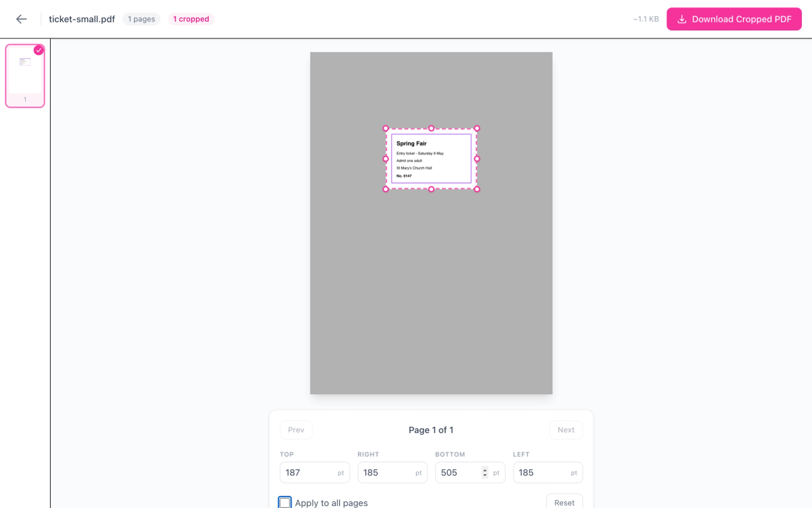The image size is (812, 508).
Task: Click the '1 cropped' badge
Action: click(191, 19)
